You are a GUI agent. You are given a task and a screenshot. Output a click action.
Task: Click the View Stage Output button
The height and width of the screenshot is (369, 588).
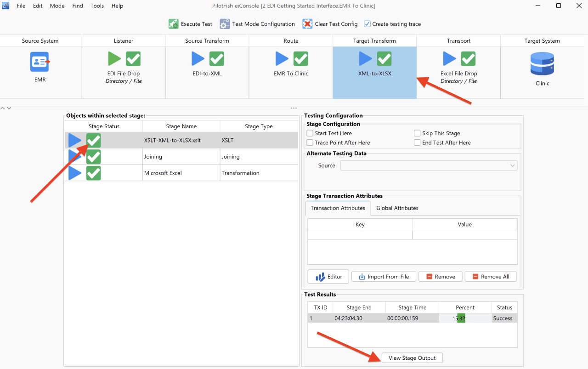(x=412, y=358)
